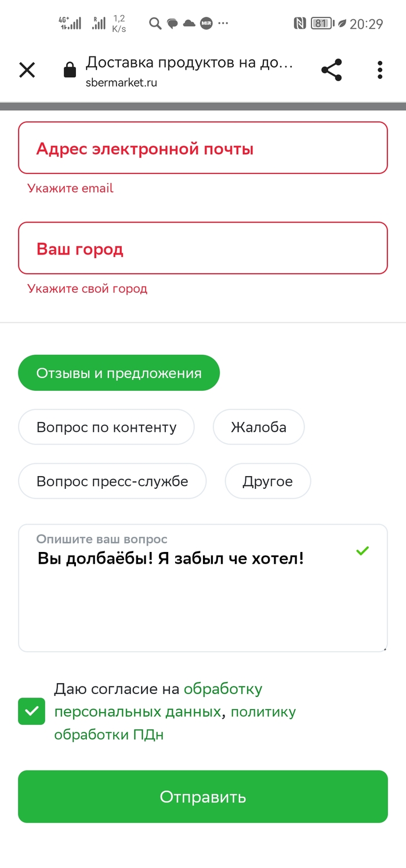Viewport: 406px width, 868px height.
Task: Close the browser tab with X icon
Action: [x=27, y=70]
